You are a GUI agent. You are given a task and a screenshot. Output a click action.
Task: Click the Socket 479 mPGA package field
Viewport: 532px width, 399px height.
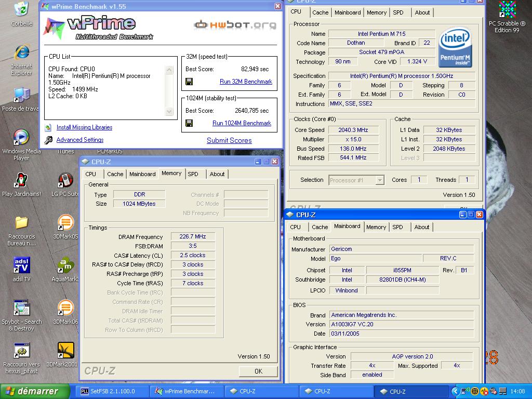tap(382, 52)
